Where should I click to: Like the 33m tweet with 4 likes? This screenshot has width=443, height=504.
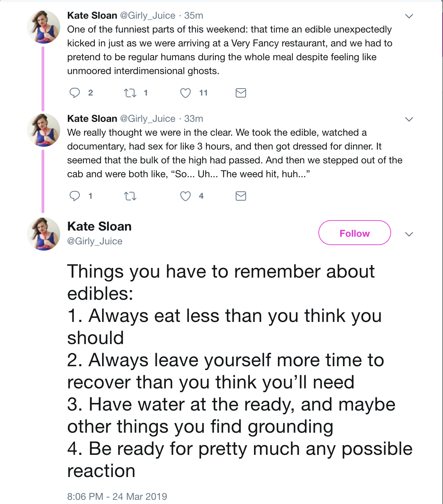point(186,196)
